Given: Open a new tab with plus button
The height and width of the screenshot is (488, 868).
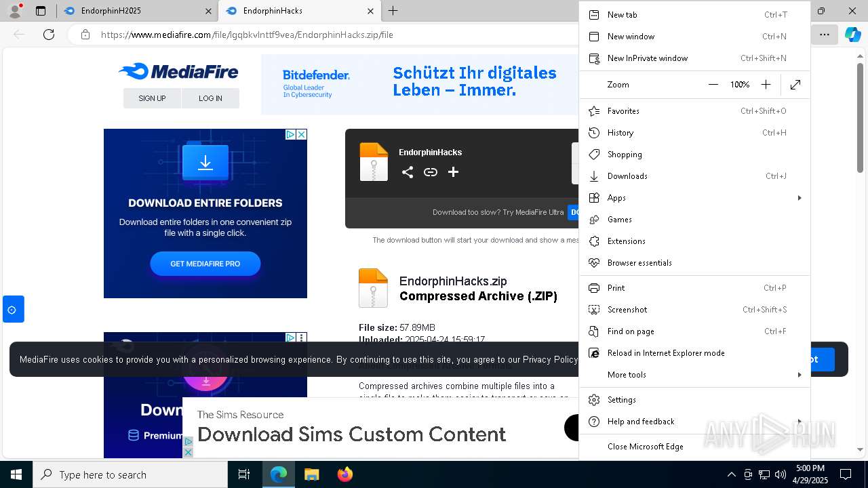Looking at the screenshot, I should 393,11.
